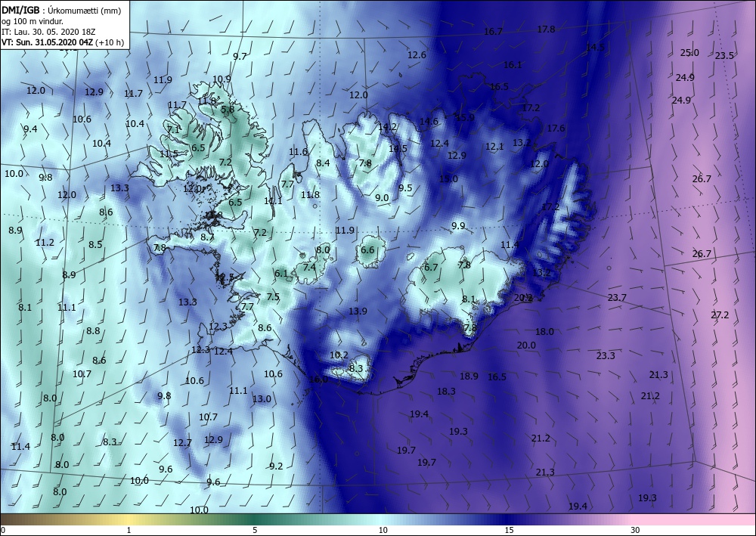Image resolution: width=756 pixels, height=536 pixels.
Task: Click the map value "13.0"
Action: (x=262, y=398)
